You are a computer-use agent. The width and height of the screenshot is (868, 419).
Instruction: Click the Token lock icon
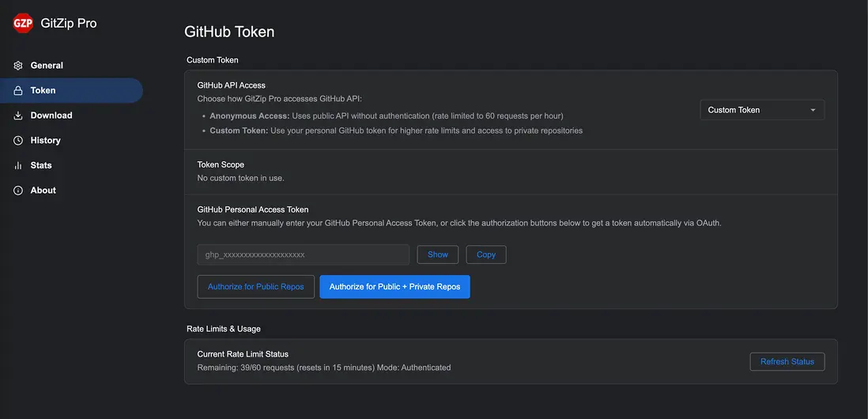[18, 90]
